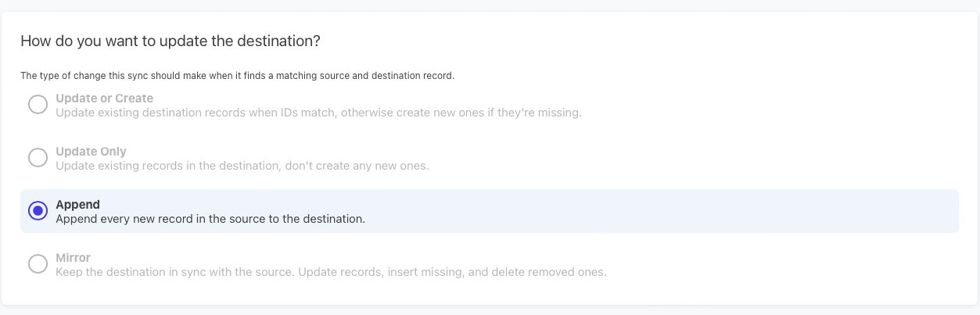Click the bold "Update or Create" label
The image size is (980, 315).
(x=104, y=98)
